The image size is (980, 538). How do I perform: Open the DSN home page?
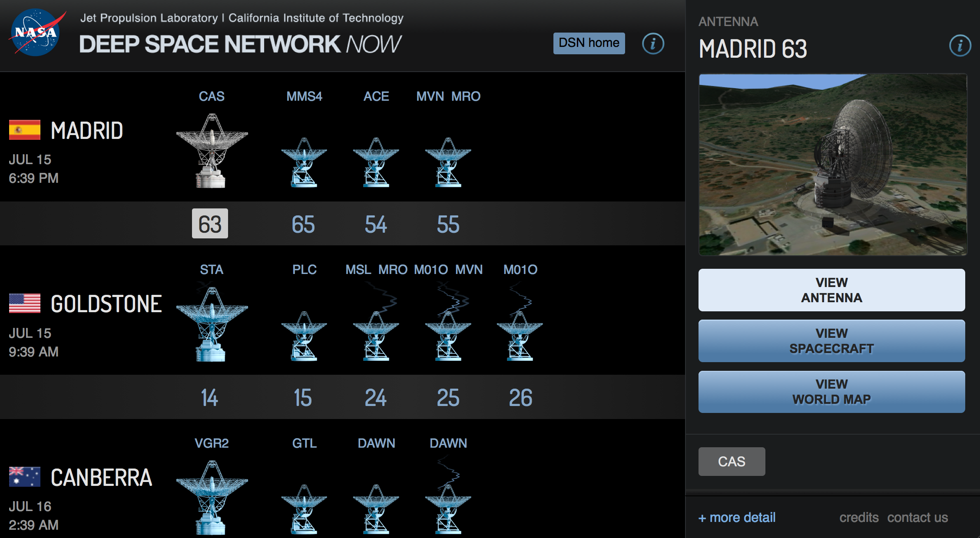point(589,43)
